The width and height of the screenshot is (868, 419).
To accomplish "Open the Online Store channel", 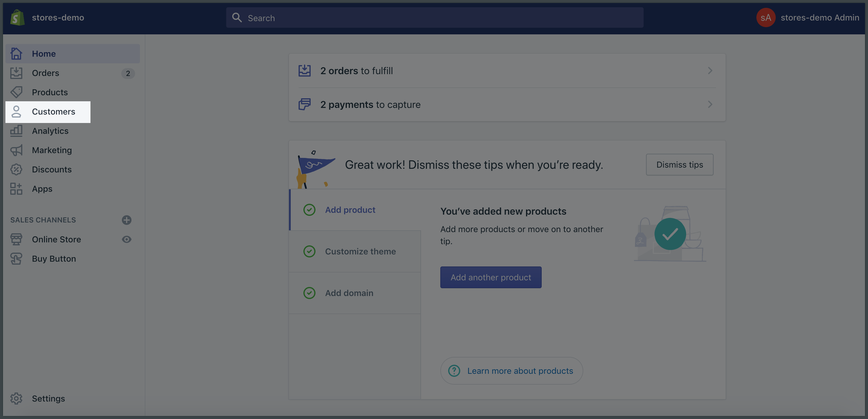I will tap(57, 239).
